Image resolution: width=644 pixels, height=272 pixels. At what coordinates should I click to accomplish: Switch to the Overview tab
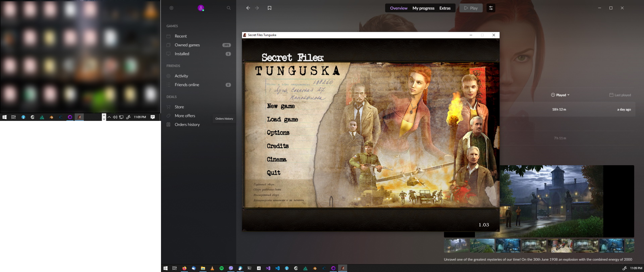(x=398, y=8)
